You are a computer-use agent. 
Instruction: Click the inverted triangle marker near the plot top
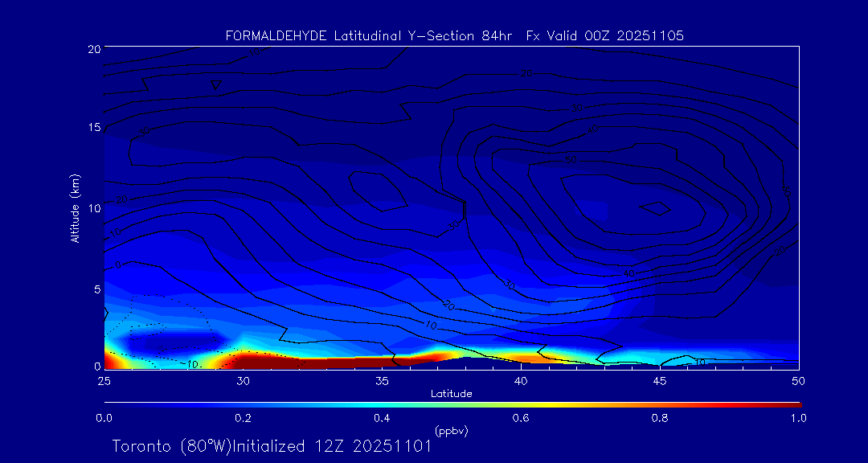click(215, 84)
